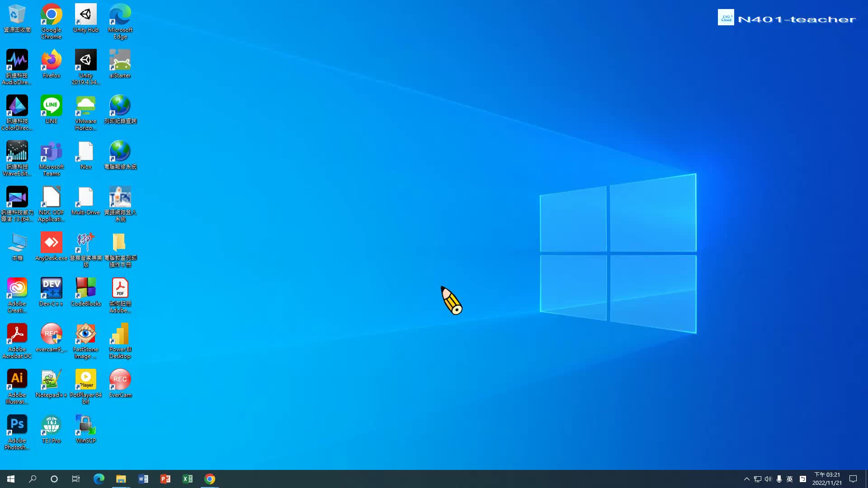Image resolution: width=868 pixels, height=488 pixels.
Task: Open Edge from the taskbar
Action: click(x=99, y=479)
